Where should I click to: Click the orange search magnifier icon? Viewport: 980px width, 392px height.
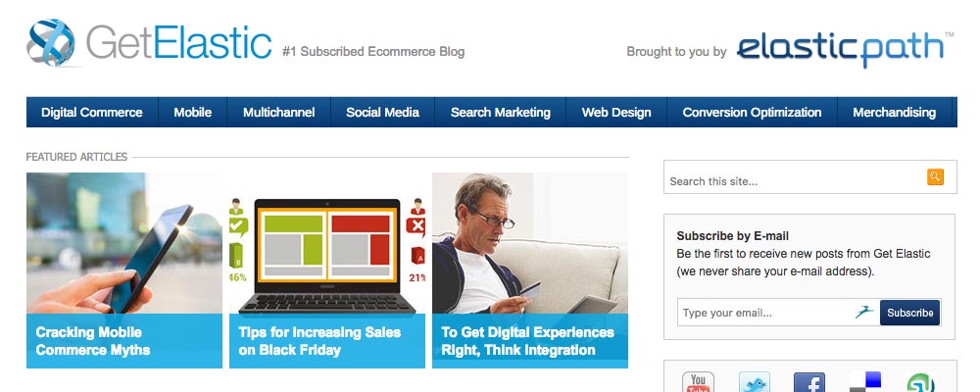tap(935, 177)
